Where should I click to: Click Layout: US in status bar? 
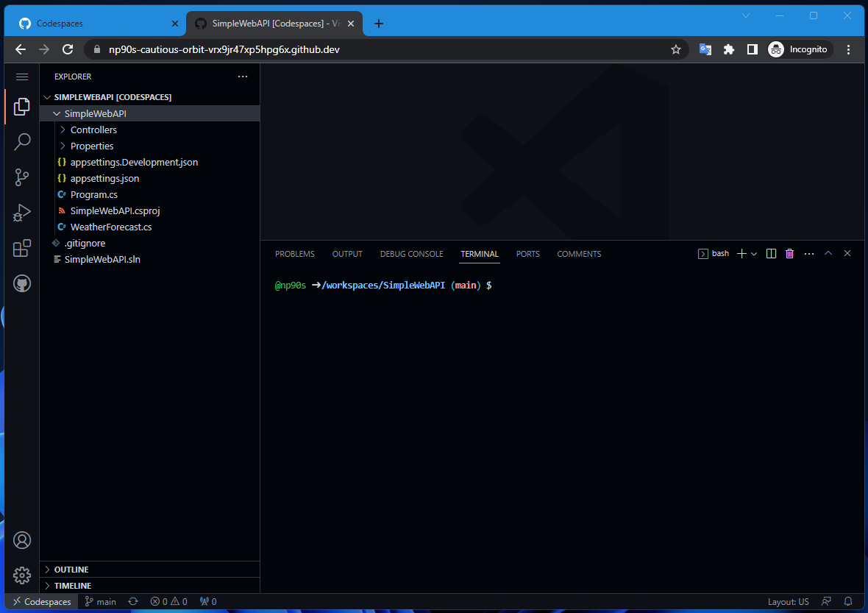(x=788, y=601)
